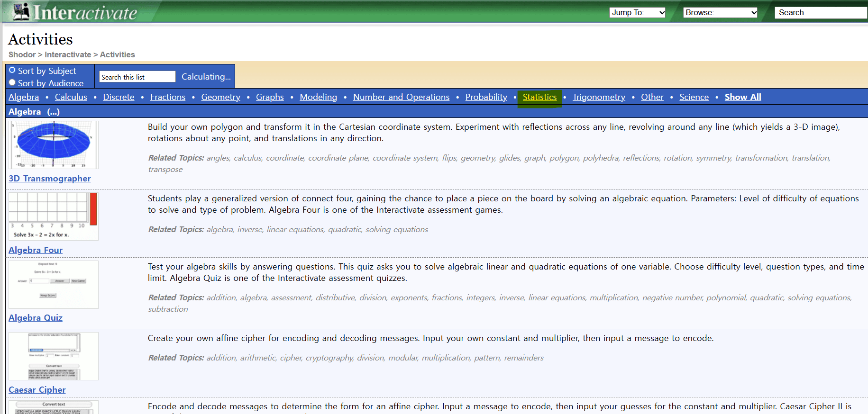The width and height of the screenshot is (868, 414).
Task: Open the Browse dropdown
Action: pyautogui.click(x=720, y=13)
